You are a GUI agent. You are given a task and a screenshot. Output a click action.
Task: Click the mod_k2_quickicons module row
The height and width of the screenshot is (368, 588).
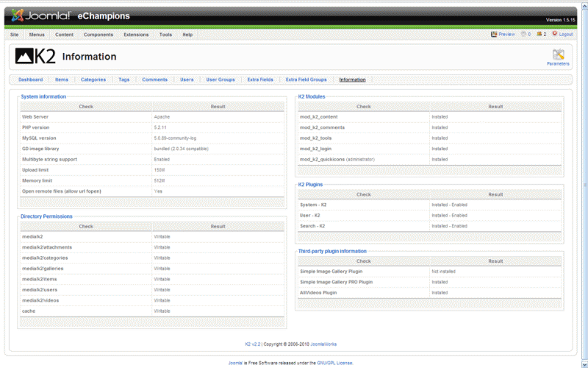(x=429, y=159)
